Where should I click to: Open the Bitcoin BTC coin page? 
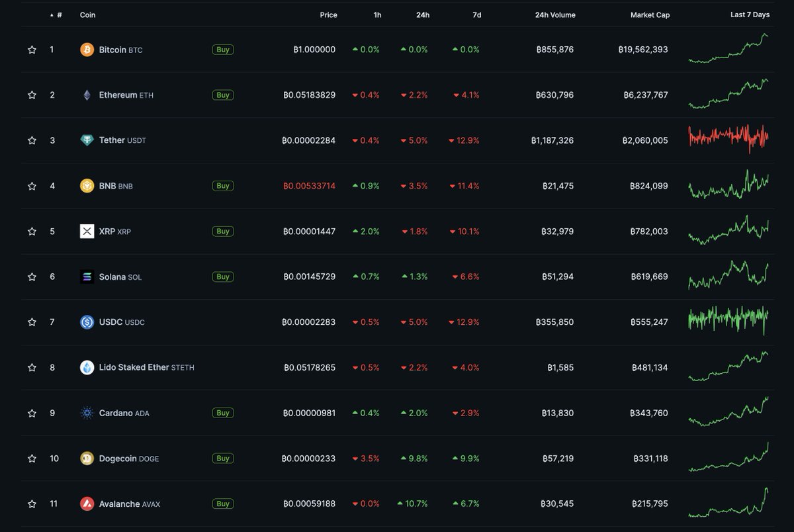(120, 50)
